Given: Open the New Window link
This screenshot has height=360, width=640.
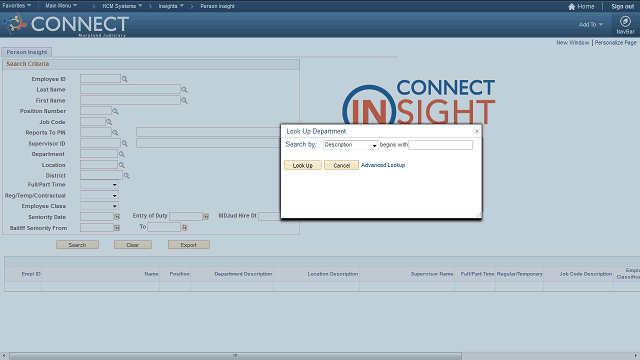Looking at the screenshot, I should [573, 42].
